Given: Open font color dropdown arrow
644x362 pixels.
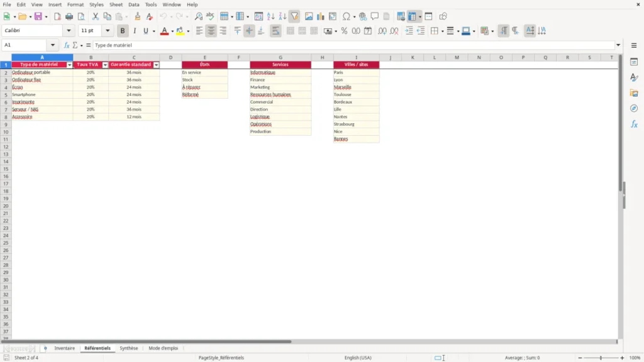Looking at the screenshot, I should coord(172,31).
